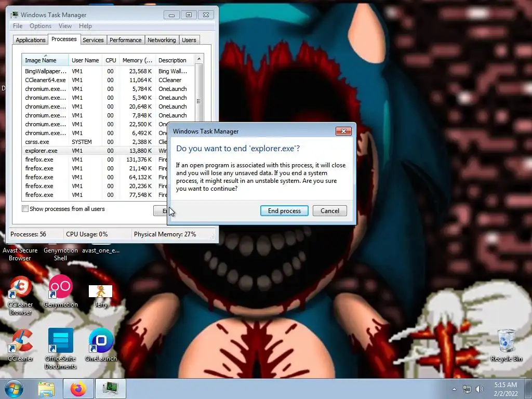Screen dimensions: 532x399
Task: Select chromium.exe using 5,340 K
Action: [x=108, y=98]
